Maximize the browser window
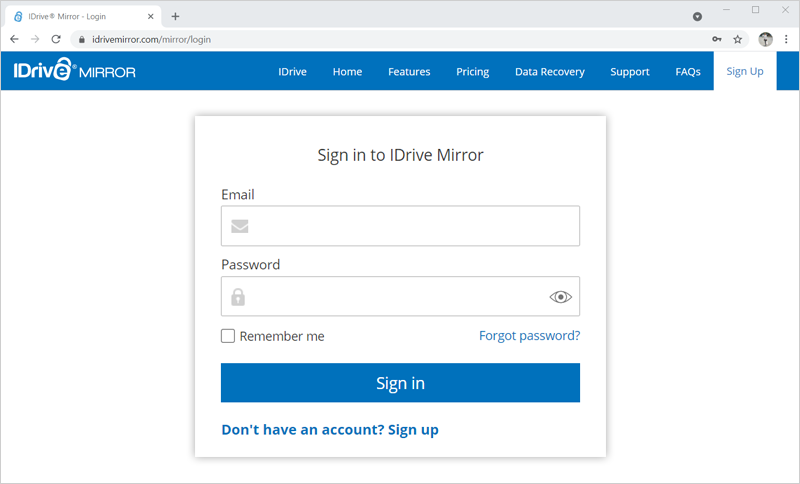800x484 pixels. click(x=756, y=10)
